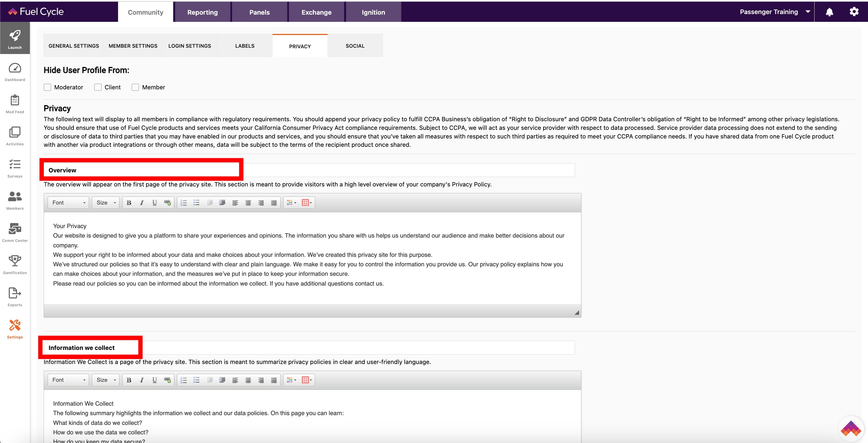Check the Moderator checkbox
This screenshot has width=868, height=443.
click(x=47, y=87)
